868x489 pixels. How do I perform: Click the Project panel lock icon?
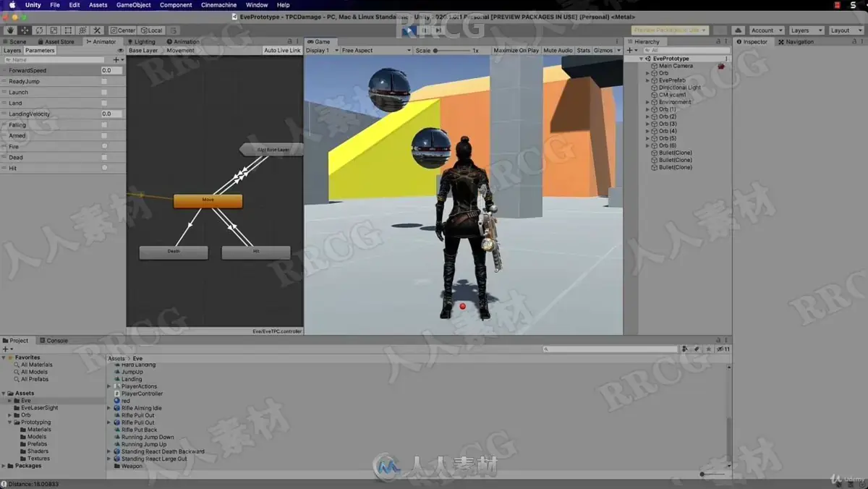pyautogui.click(x=719, y=340)
